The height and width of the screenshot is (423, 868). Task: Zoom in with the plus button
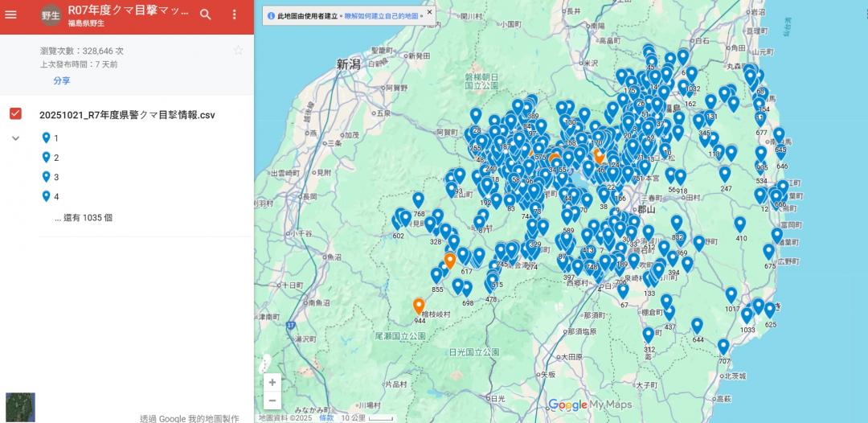272,382
